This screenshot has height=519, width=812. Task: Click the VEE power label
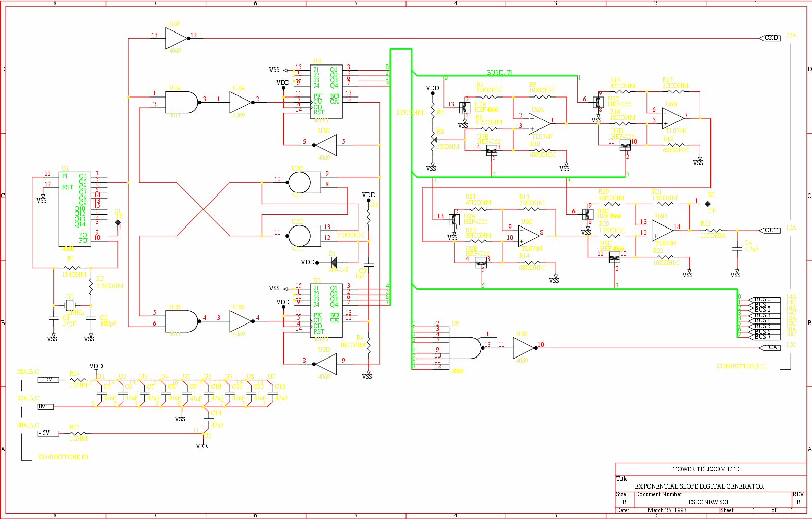point(202,446)
